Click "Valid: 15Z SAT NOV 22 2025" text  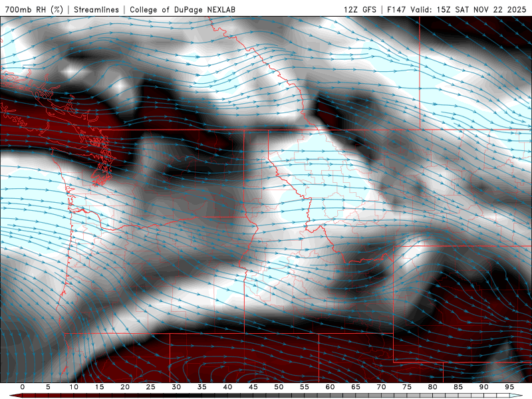[x=468, y=9]
